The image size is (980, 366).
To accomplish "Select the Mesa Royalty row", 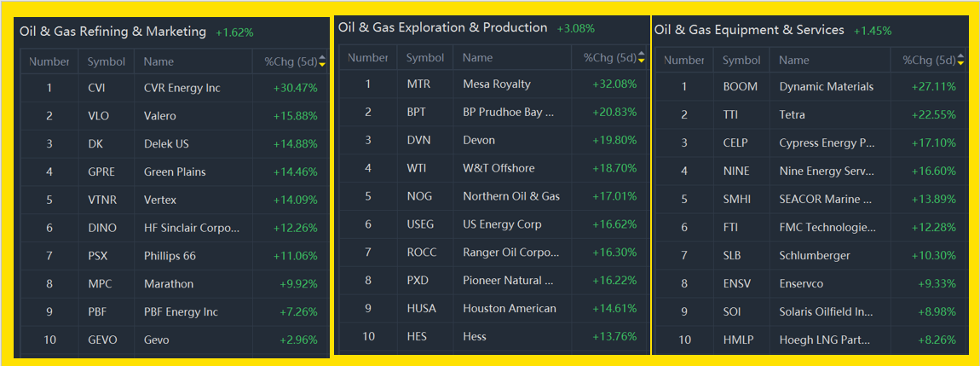I will tap(496, 84).
